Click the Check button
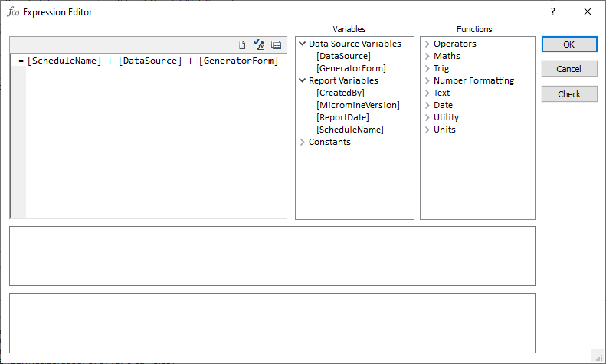This screenshot has height=364, width=606. 569,94
